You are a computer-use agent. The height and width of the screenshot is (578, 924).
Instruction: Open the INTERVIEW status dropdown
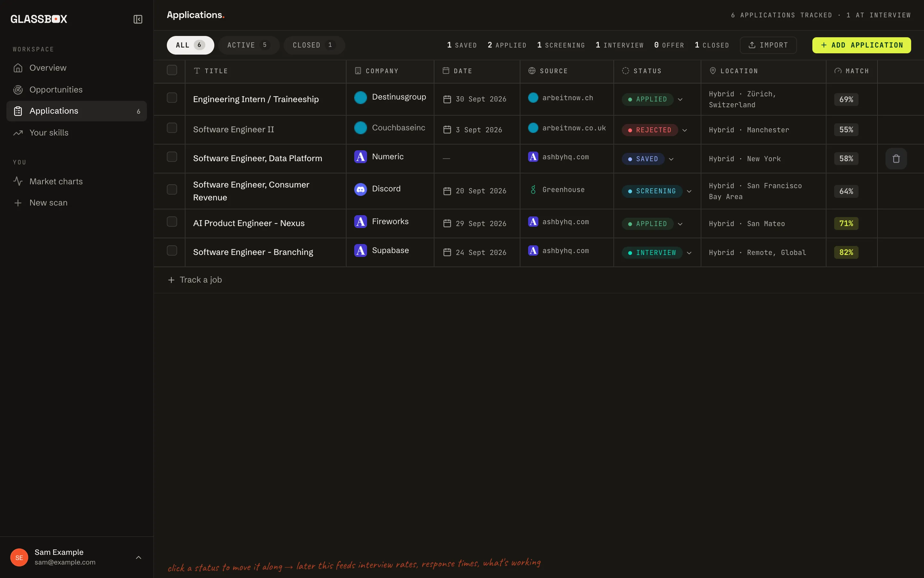coord(657,253)
